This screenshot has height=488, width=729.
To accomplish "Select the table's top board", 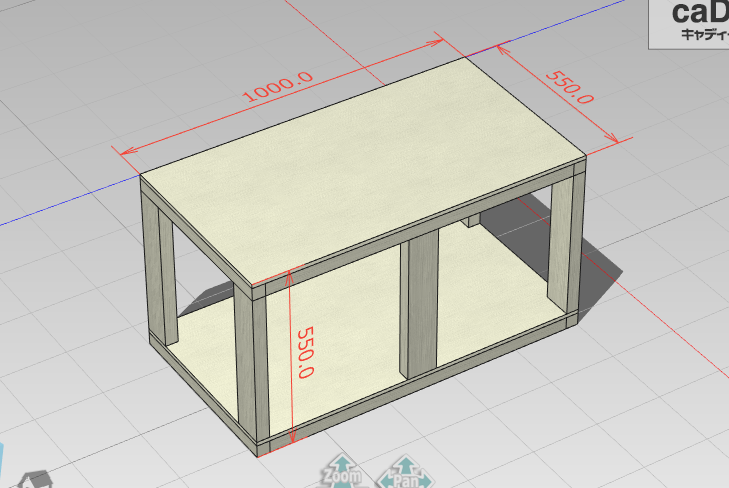I will (363, 170).
